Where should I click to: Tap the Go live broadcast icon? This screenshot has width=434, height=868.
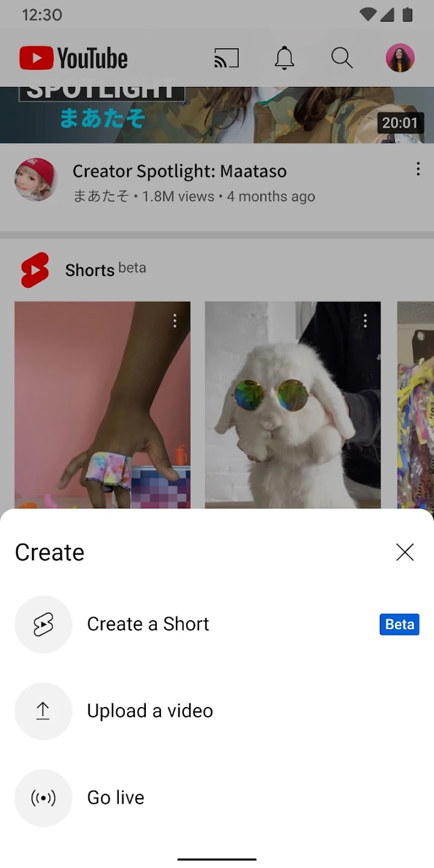pos(43,798)
